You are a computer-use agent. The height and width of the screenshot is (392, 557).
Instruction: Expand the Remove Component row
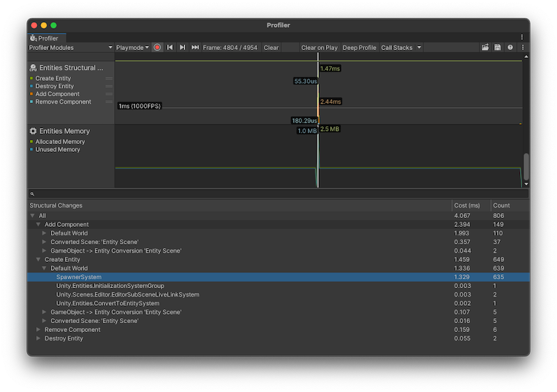coord(38,329)
